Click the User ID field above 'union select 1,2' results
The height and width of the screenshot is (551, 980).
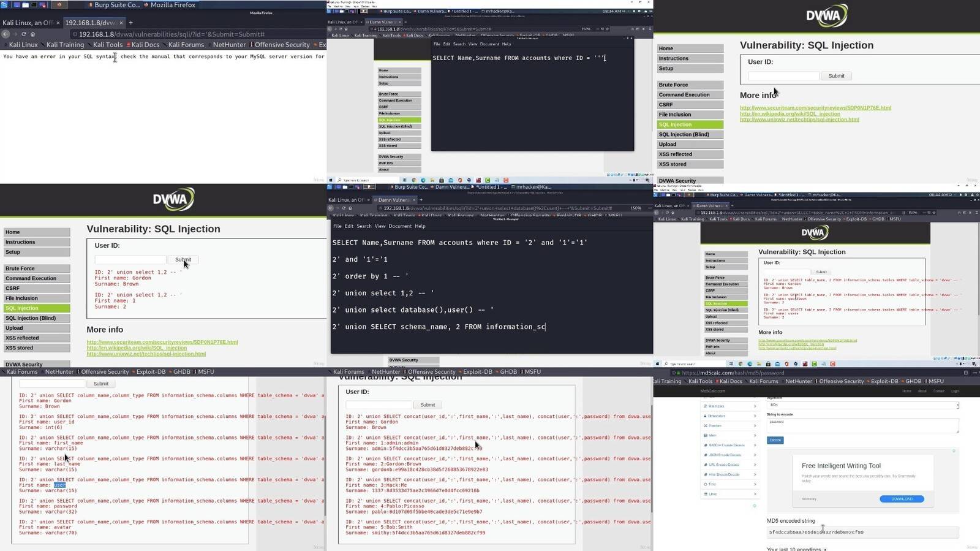(130, 260)
